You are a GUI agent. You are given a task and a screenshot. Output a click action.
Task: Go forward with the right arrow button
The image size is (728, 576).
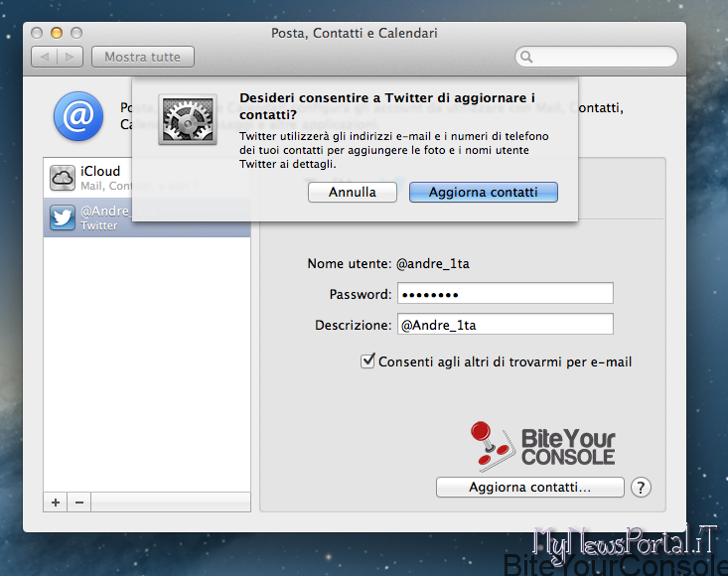71,57
